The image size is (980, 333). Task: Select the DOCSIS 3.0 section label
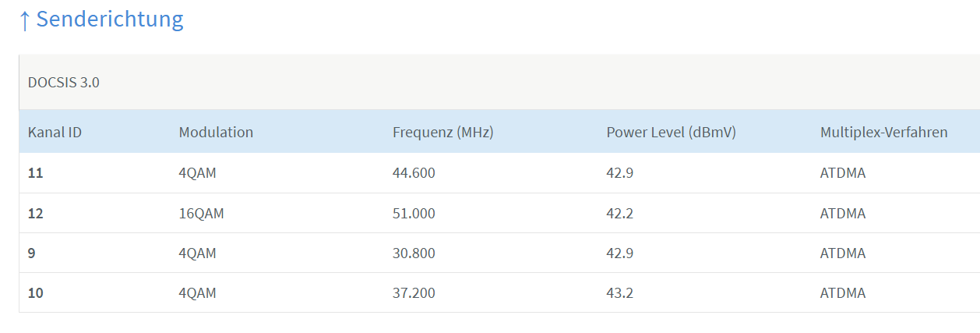[x=64, y=82]
